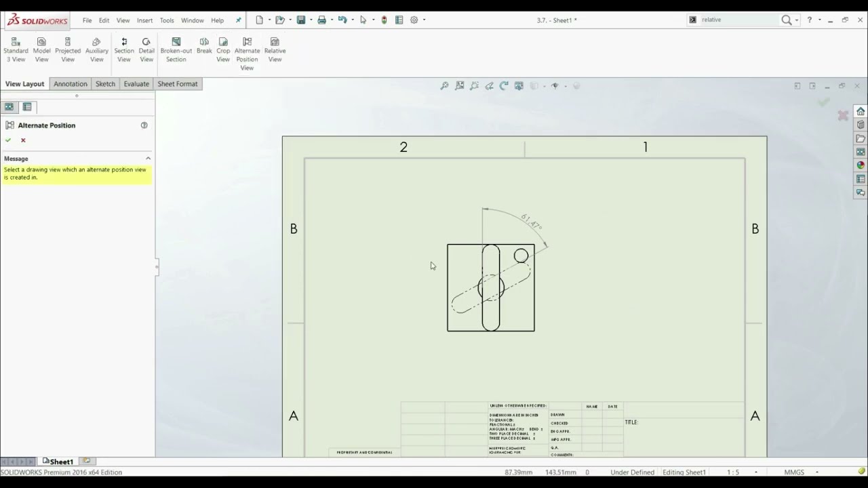Screen dimensions: 868x488
Task: Expand the search type dropdown arrow
Action: coord(797,20)
